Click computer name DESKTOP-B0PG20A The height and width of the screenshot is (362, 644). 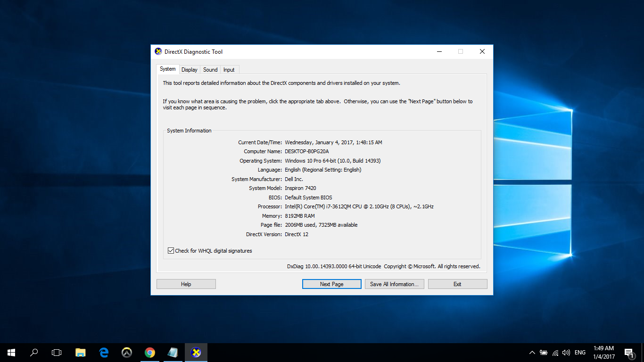(307, 151)
